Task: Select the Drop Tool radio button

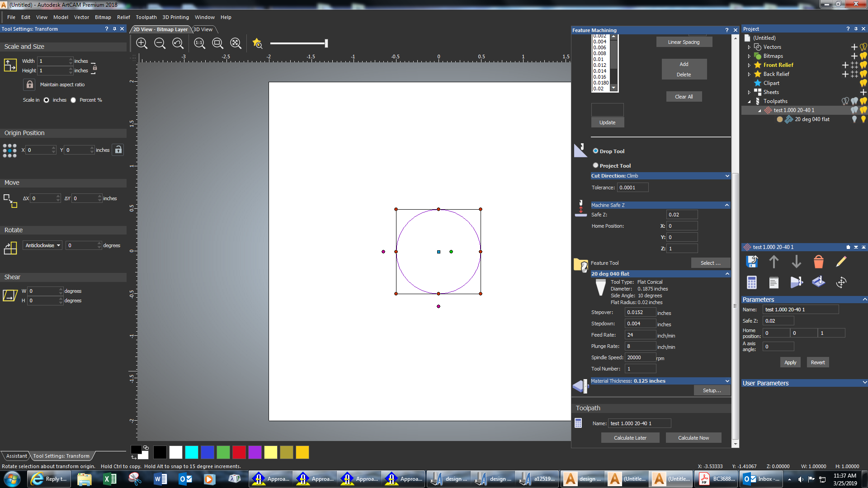Action: (x=596, y=151)
